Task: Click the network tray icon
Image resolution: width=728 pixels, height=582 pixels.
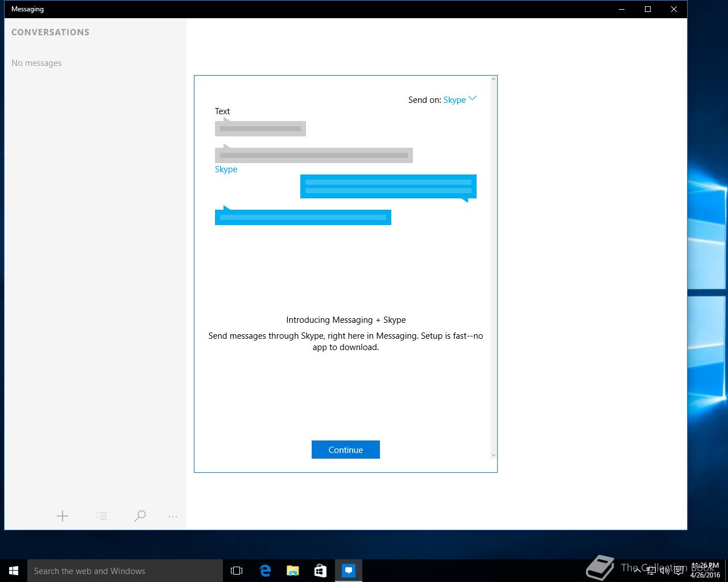Action: pyautogui.click(x=651, y=571)
